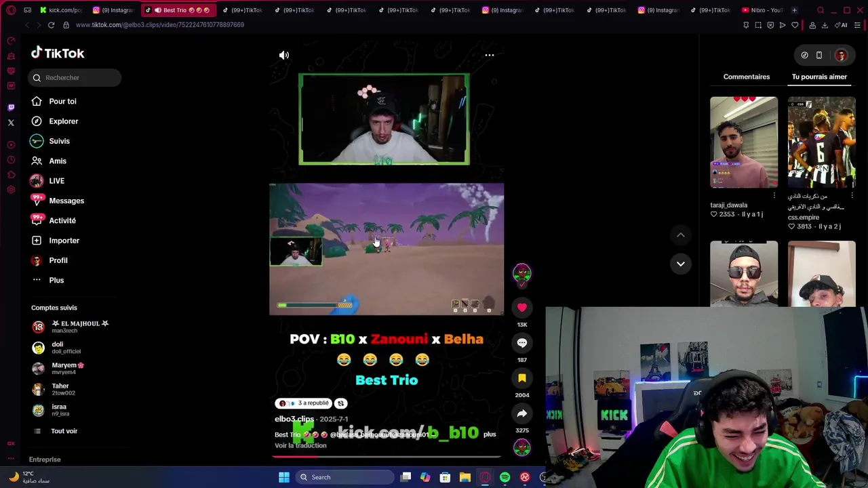Open the Pour toi feed
This screenshot has width=868, height=488.
click(x=62, y=102)
